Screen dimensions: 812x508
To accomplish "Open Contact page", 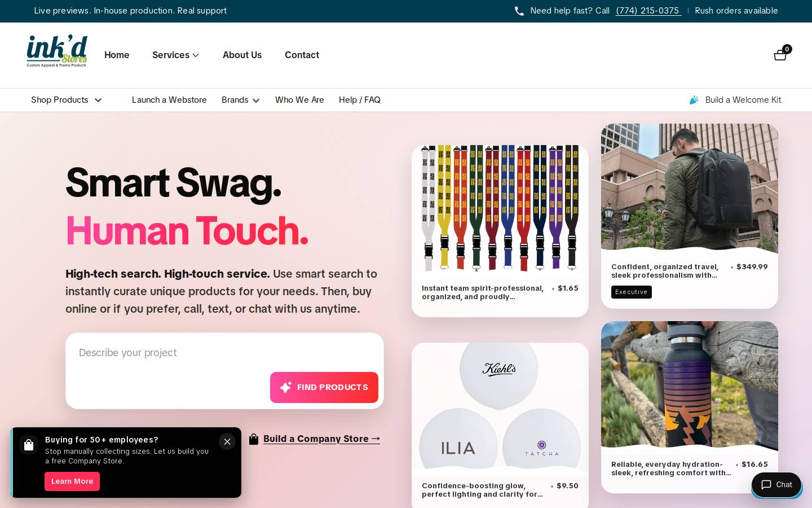I will pos(302,55).
